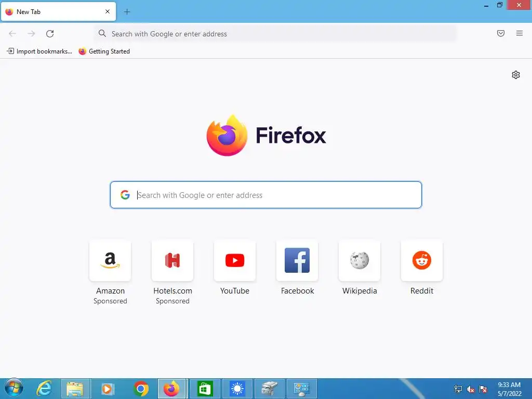Click the Hotels.com label text
This screenshot has height=399, width=532.
pyautogui.click(x=172, y=291)
